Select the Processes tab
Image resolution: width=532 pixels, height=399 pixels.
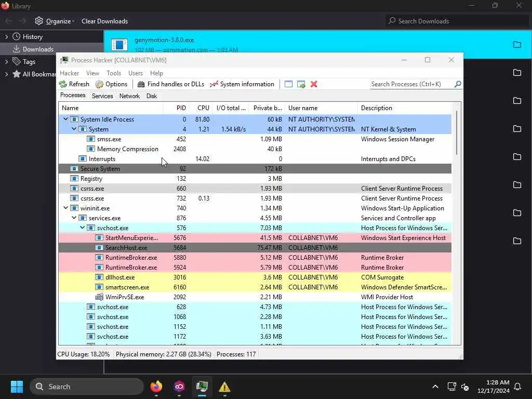click(73, 96)
